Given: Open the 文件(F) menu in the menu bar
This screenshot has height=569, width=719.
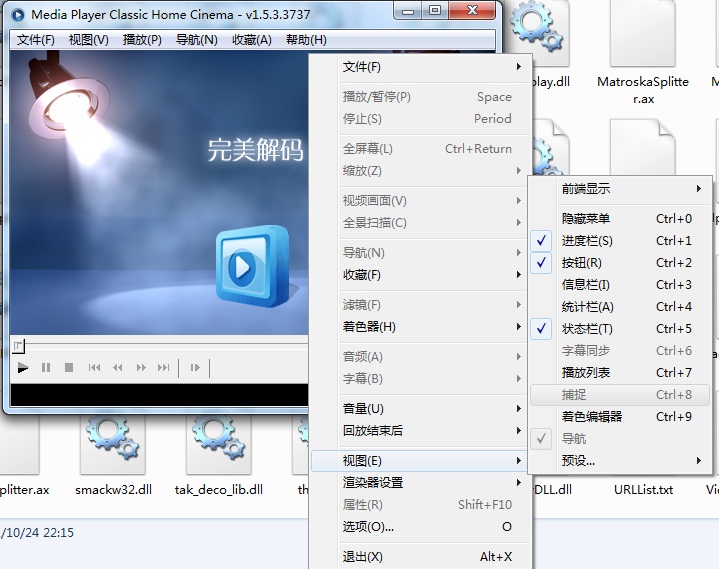Looking at the screenshot, I should [35, 40].
